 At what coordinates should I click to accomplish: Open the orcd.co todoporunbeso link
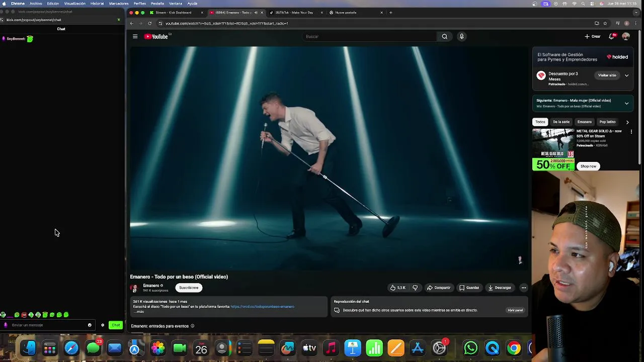coord(262,307)
